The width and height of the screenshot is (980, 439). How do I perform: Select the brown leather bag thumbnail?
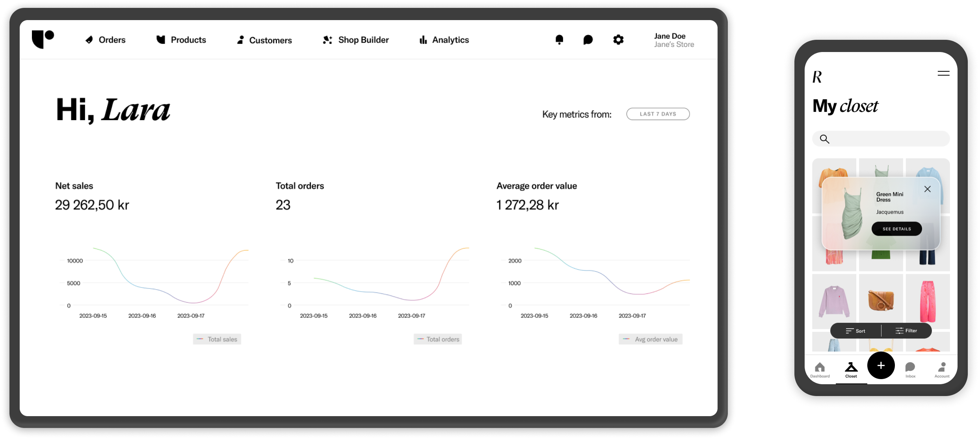coord(881,301)
